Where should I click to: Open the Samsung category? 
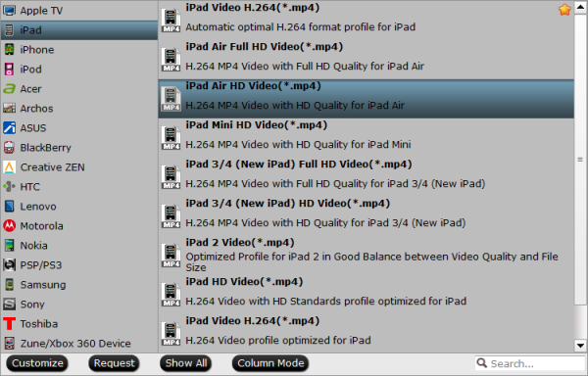79,285
